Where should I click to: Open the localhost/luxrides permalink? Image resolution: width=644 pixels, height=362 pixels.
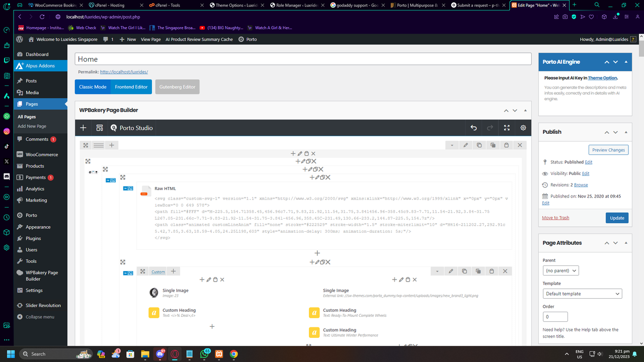coord(124,72)
